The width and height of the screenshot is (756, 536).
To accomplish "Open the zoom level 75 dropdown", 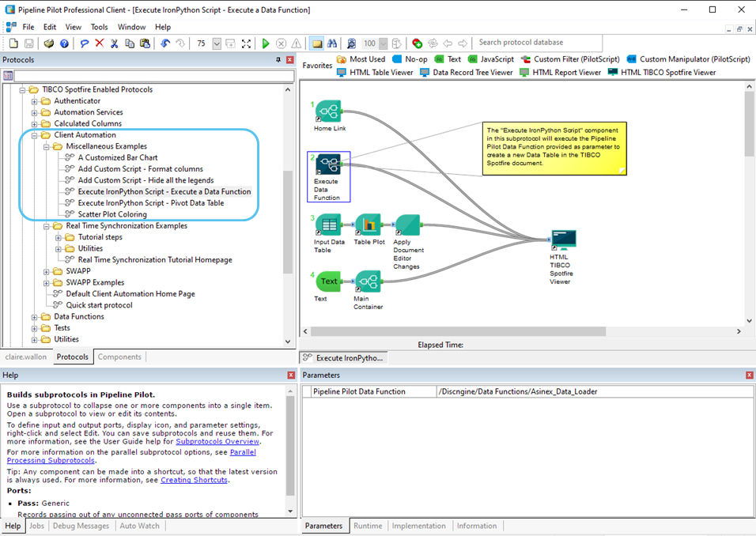I will pyautogui.click(x=217, y=43).
